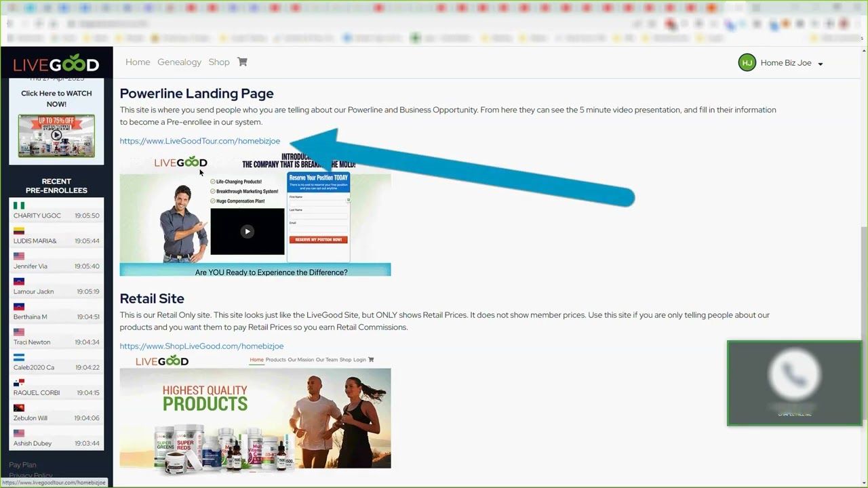The image size is (868, 488).
Task: Click the 19:05:50 timestamp
Action: point(87,216)
